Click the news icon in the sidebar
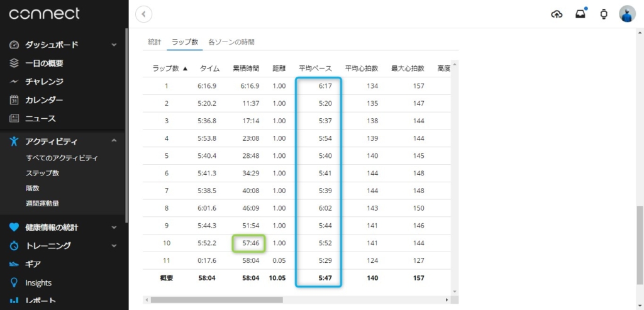 [14, 118]
